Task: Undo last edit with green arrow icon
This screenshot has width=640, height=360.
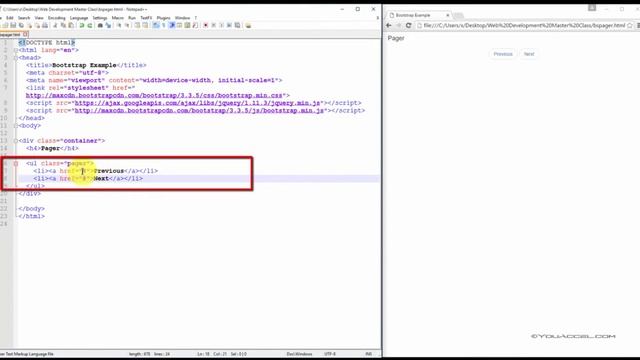Action: coord(82,25)
